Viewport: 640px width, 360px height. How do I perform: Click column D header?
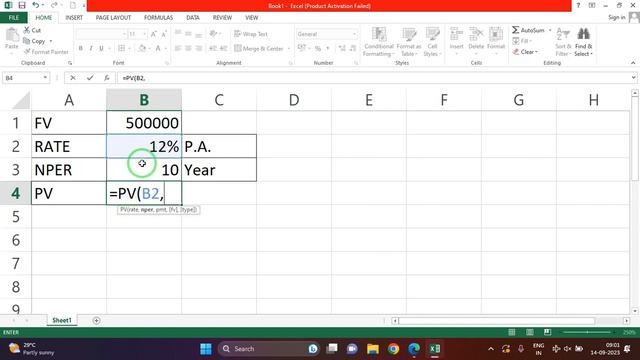[294, 100]
